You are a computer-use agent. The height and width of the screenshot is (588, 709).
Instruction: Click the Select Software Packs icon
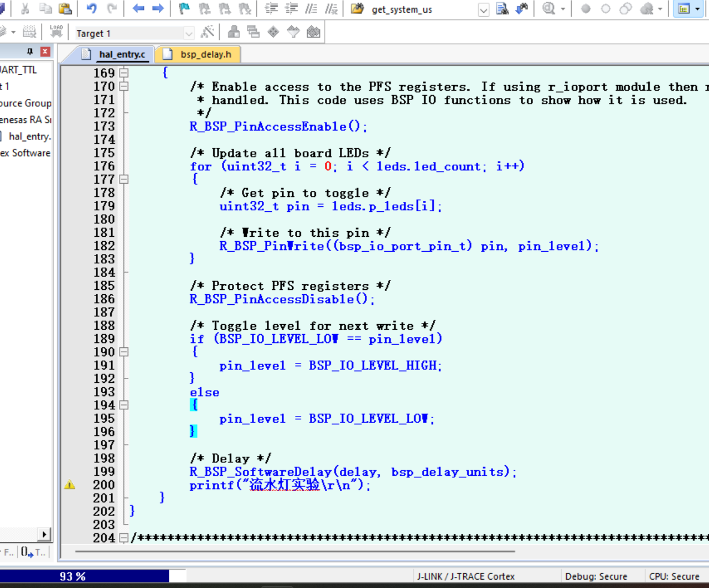click(293, 32)
